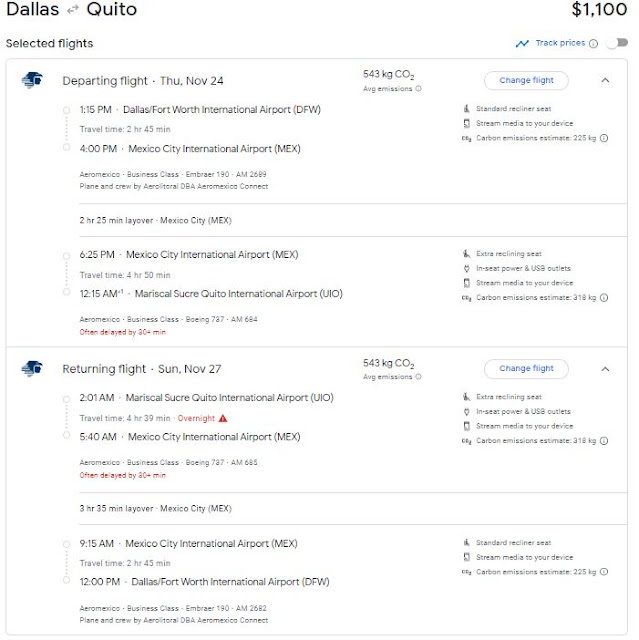Image resolution: width=639 pixels, height=640 pixels.
Task: Click info icon beside 225 kg returning estimate
Action: point(604,571)
